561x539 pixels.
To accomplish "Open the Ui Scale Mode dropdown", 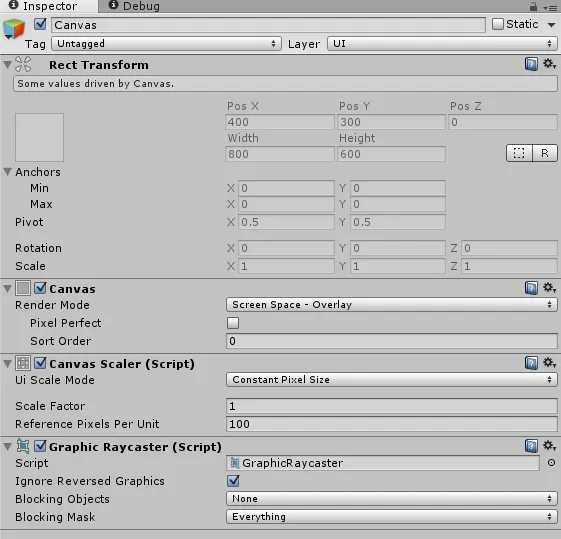I will [391, 379].
